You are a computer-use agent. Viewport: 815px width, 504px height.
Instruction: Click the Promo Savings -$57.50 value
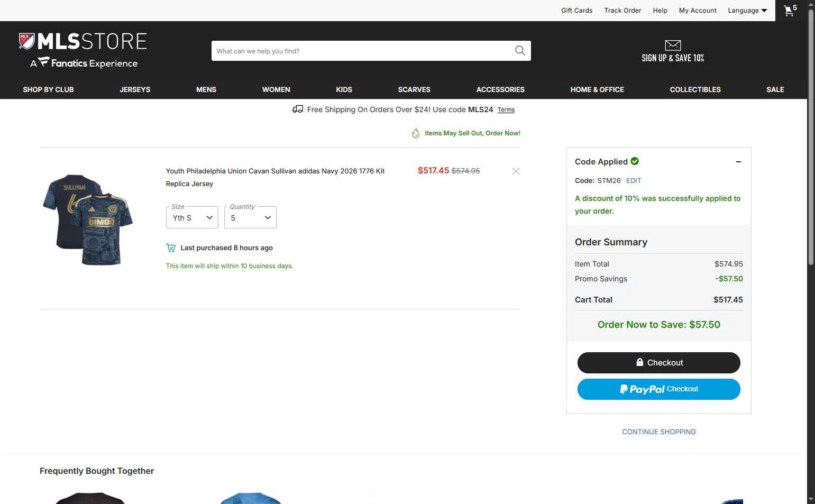(729, 279)
